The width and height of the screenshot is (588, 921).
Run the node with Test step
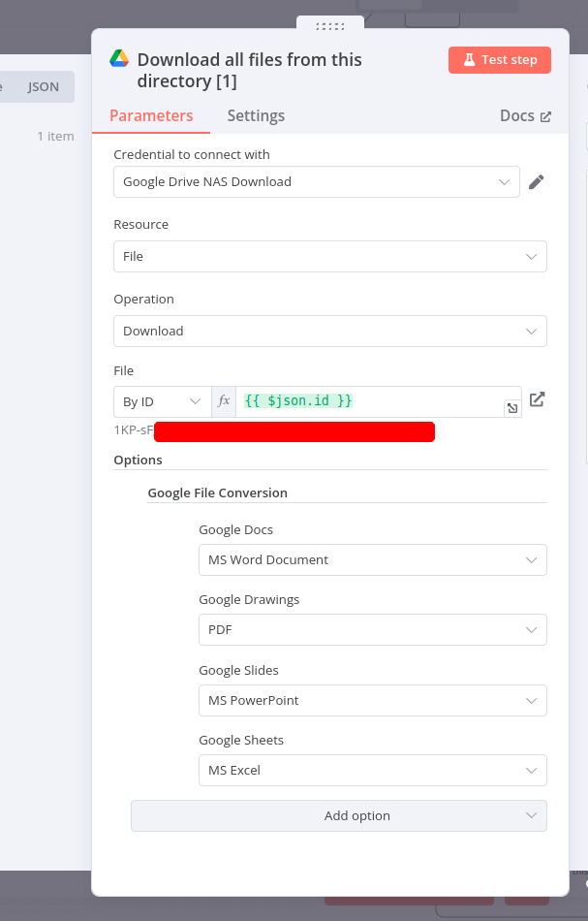tap(500, 59)
